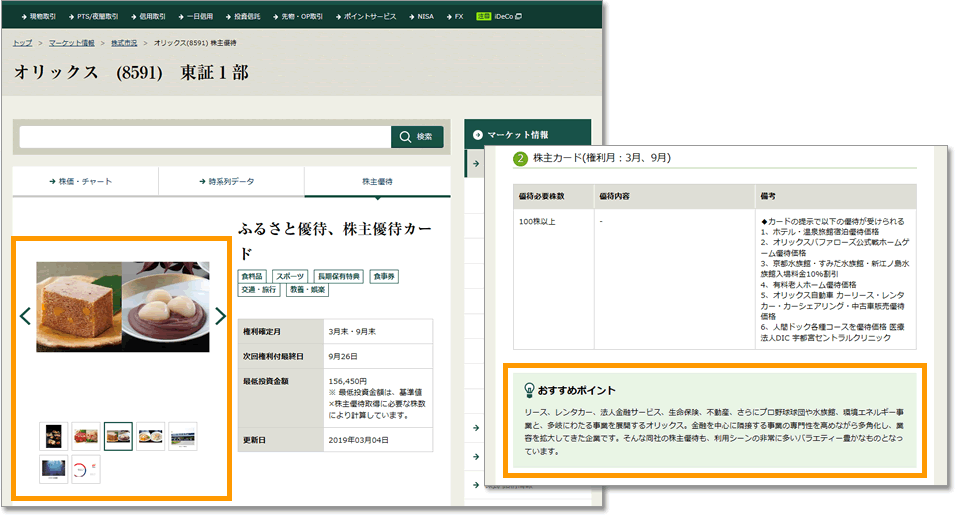Click the 検索 search button
Image resolution: width=955 pixels, height=515 pixels.
pyautogui.click(x=417, y=137)
